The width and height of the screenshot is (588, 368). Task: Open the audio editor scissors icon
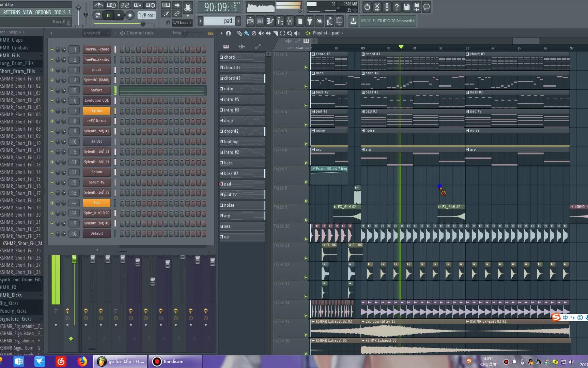point(377,7)
